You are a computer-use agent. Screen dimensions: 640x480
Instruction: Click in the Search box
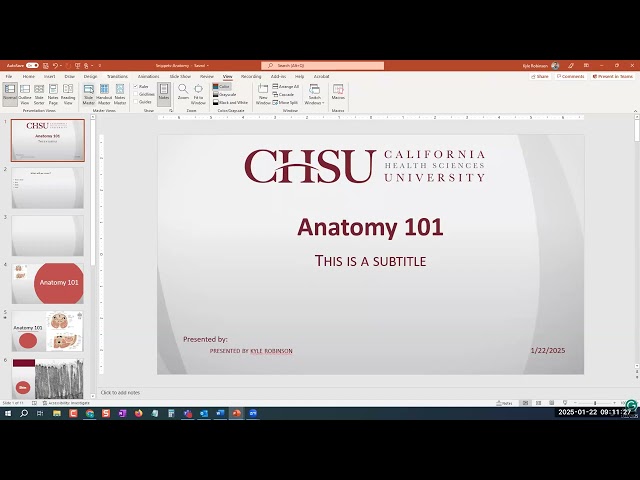tap(322, 65)
